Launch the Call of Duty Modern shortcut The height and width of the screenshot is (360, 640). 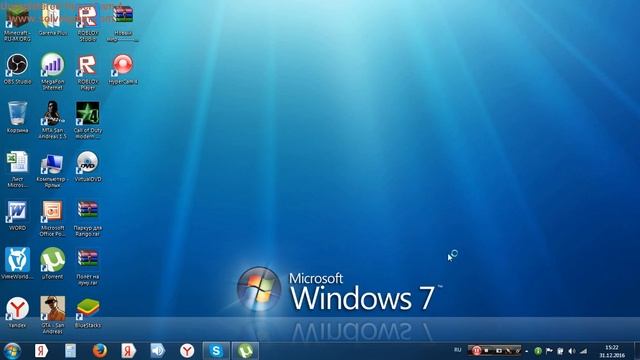[87, 119]
